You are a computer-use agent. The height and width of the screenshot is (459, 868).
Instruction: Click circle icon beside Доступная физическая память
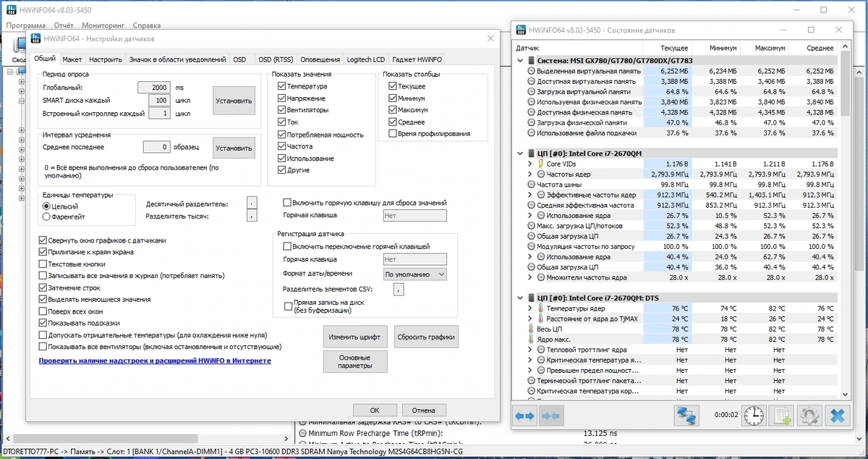click(531, 113)
